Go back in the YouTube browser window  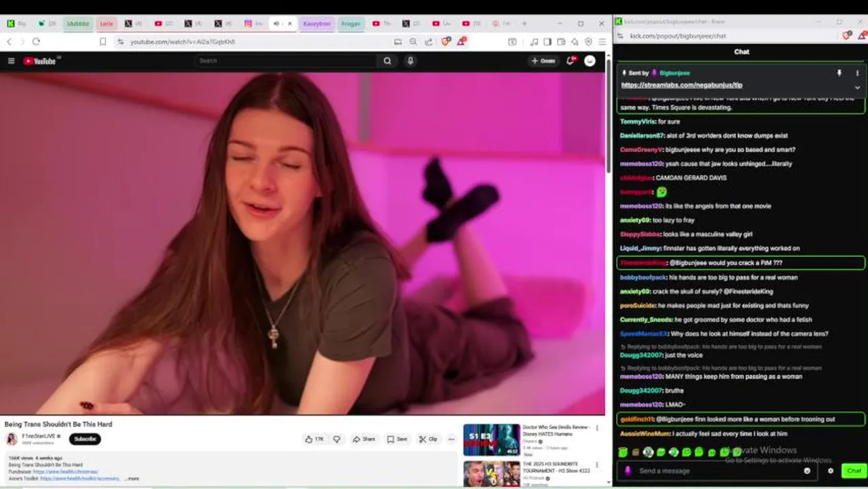coord(10,41)
